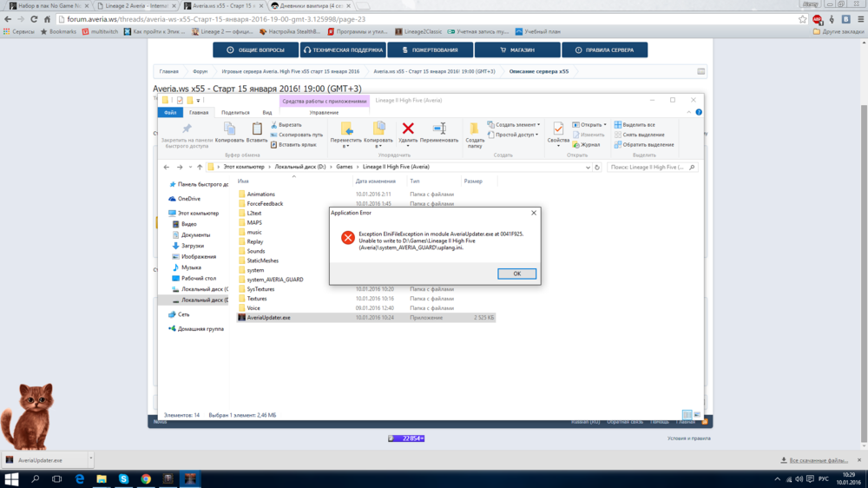
Task: Click the Windows Start button
Action: [x=12, y=478]
